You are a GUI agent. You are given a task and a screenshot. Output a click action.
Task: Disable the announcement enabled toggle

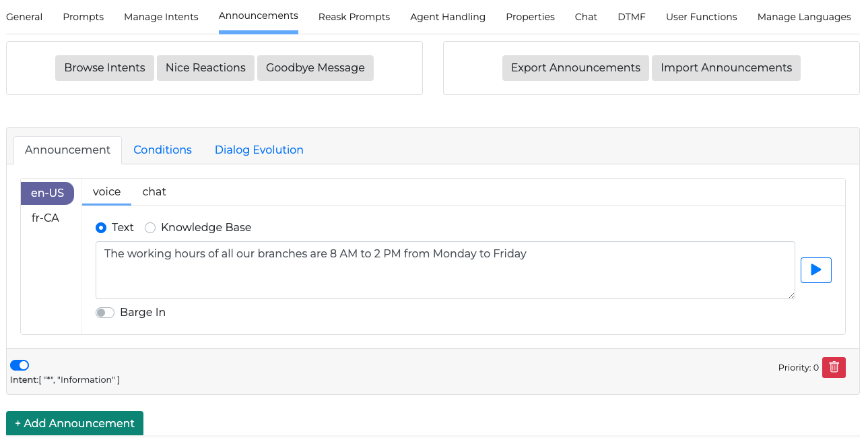(x=20, y=365)
